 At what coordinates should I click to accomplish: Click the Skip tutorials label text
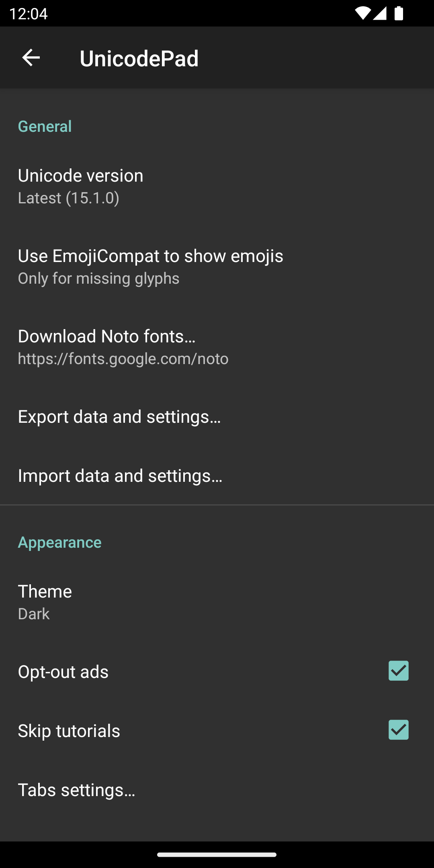(x=69, y=731)
